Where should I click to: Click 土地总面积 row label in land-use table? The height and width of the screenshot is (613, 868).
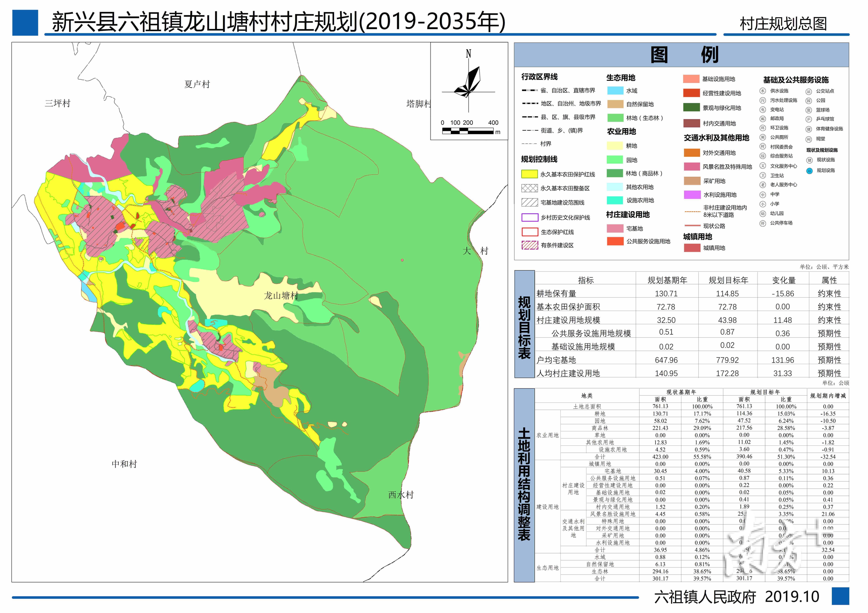click(x=587, y=407)
